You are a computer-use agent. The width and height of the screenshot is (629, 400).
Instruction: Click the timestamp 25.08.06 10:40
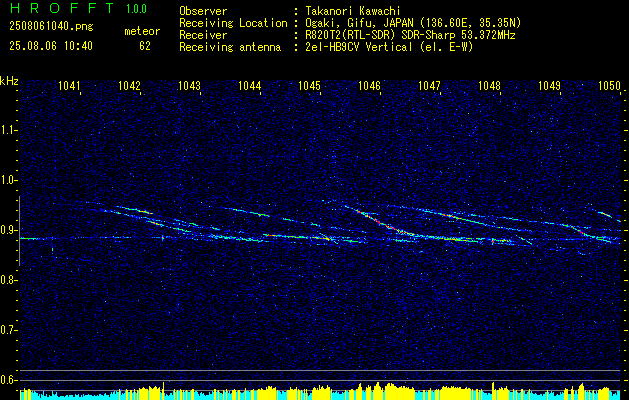tap(51, 46)
